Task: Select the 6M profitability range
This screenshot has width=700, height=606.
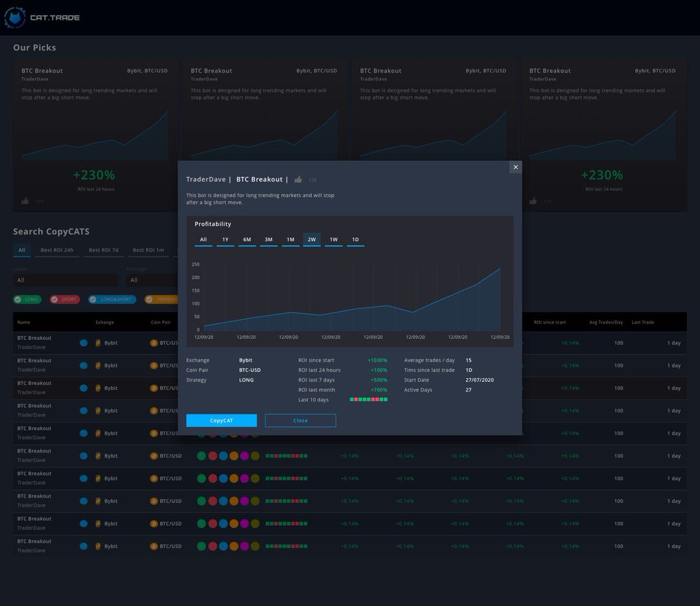Action: pos(247,240)
